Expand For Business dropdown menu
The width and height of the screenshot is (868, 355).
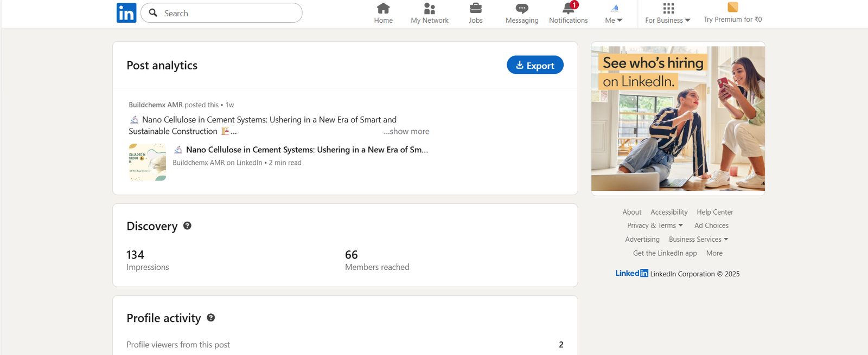pos(668,20)
